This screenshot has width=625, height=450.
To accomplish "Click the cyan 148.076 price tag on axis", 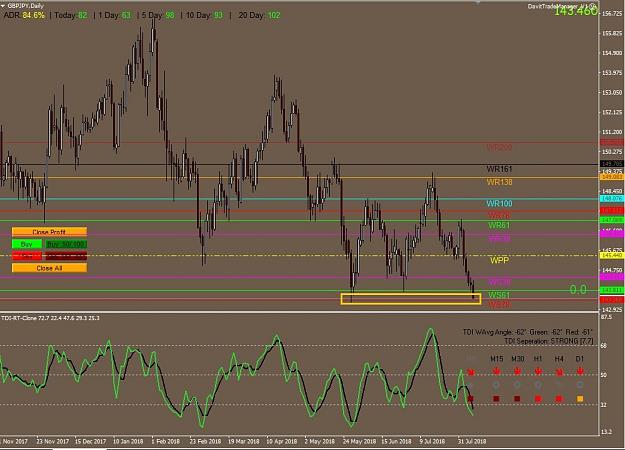I will tap(612, 198).
